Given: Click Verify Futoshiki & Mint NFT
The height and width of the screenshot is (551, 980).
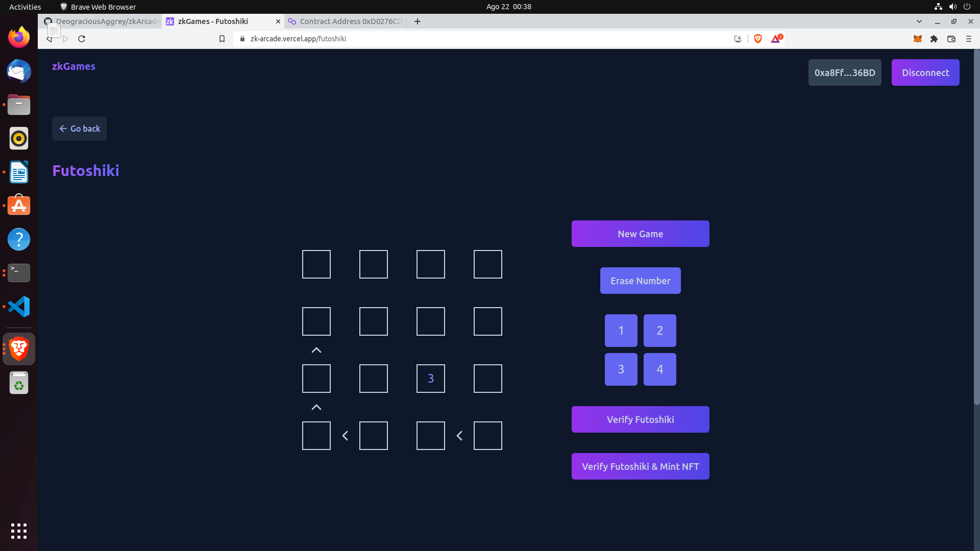Looking at the screenshot, I should [640, 466].
